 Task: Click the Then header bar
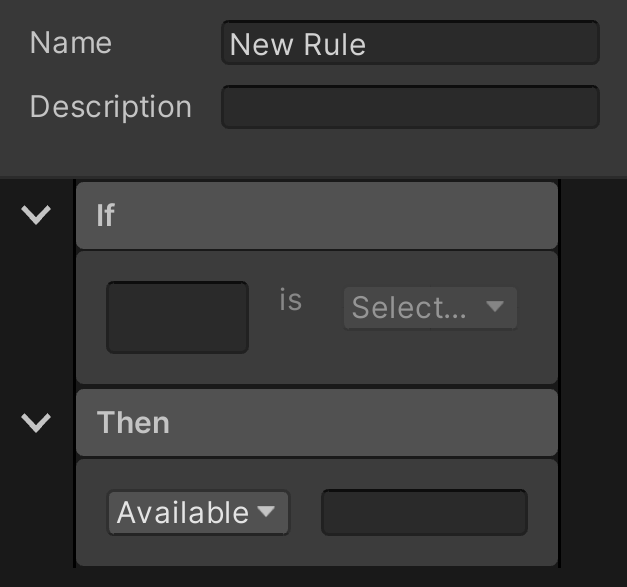(x=316, y=423)
